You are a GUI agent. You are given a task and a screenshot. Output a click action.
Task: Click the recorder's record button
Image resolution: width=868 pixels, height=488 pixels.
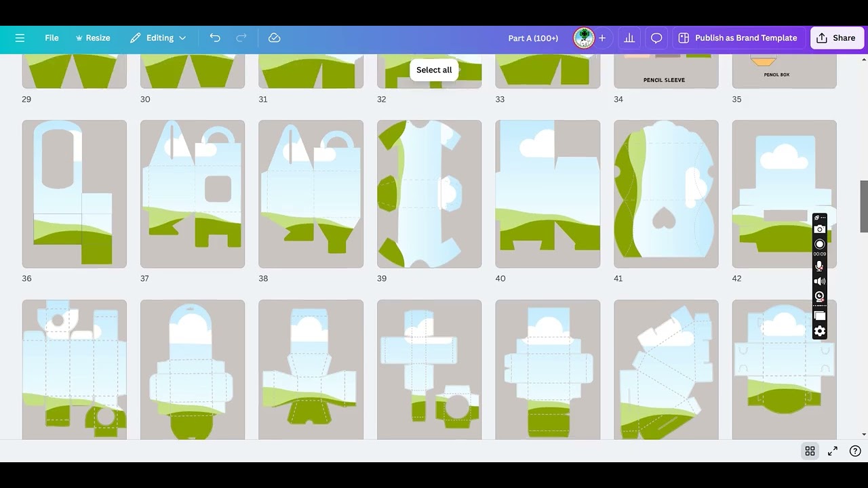point(820,244)
